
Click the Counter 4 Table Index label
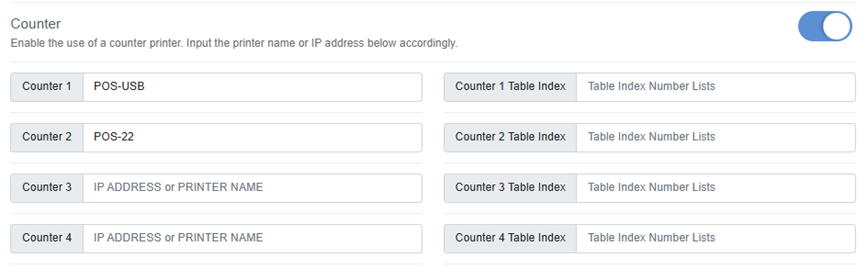click(x=510, y=239)
